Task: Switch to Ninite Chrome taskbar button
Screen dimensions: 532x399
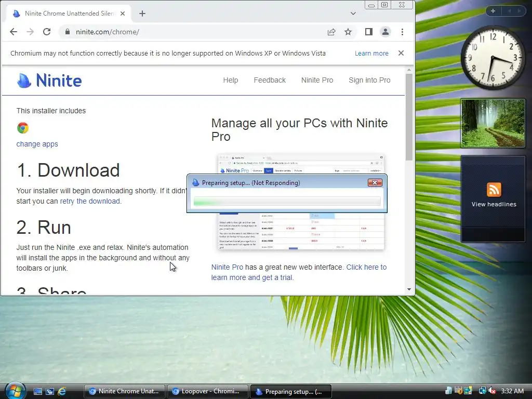Action: click(124, 391)
